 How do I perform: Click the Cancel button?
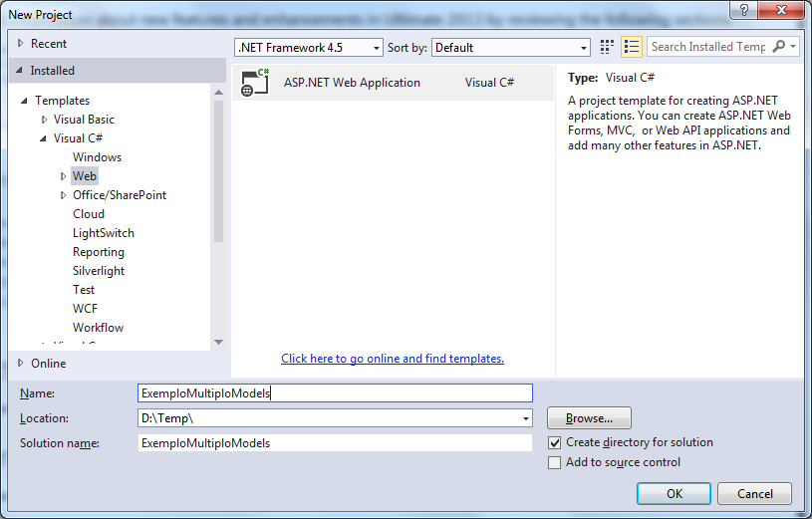click(x=754, y=494)
